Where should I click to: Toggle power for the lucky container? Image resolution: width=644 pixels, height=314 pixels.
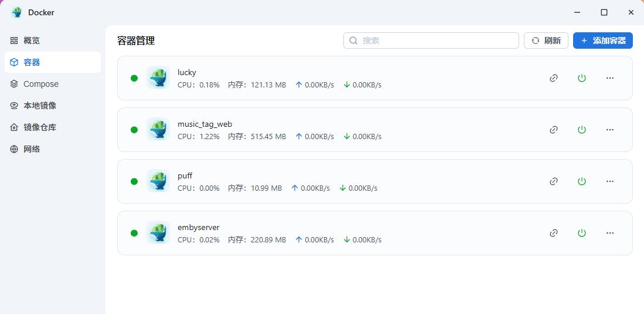click(x=581, y=78)
